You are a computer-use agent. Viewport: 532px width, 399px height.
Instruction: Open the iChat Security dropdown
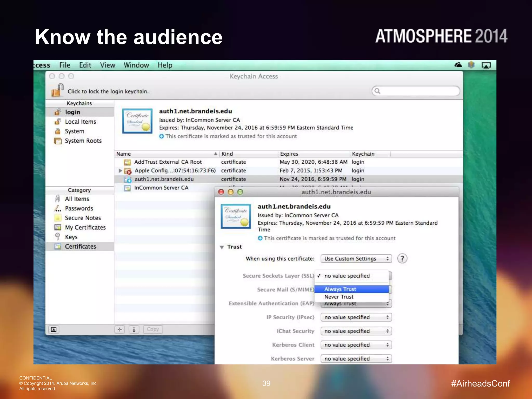[356, 331]
